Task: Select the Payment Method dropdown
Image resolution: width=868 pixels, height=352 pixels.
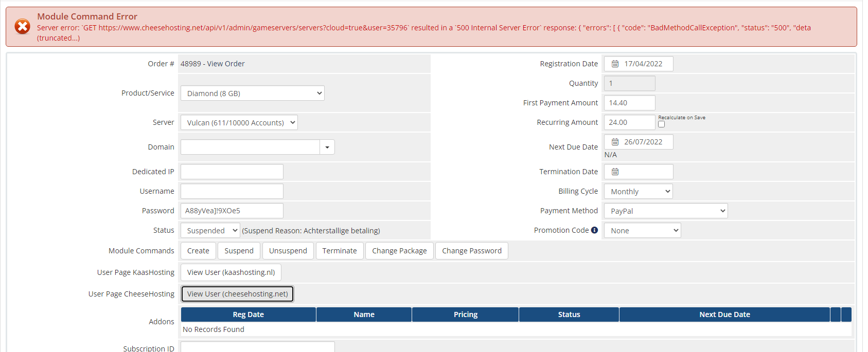Action: coord(665,211)
